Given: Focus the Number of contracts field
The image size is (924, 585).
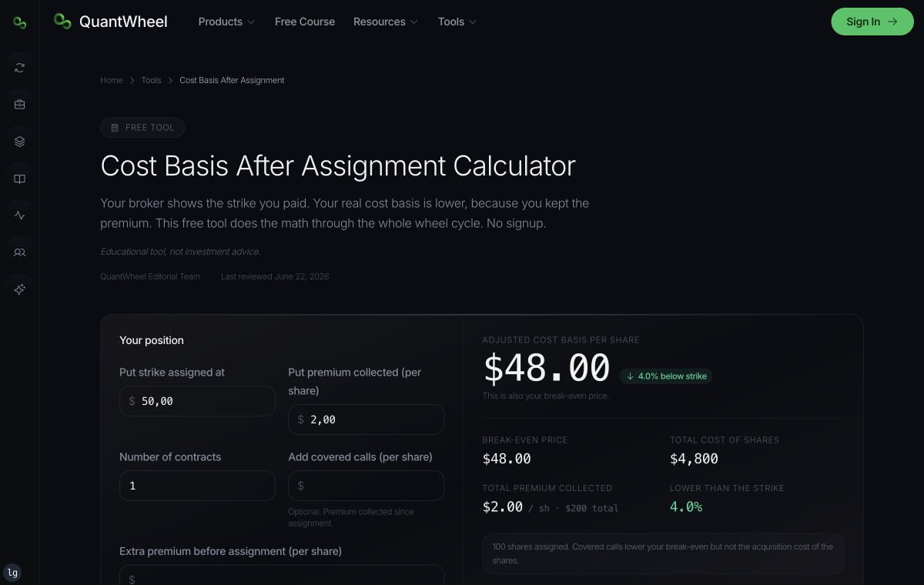Looking at the screenshot, I should pos(197,486).
